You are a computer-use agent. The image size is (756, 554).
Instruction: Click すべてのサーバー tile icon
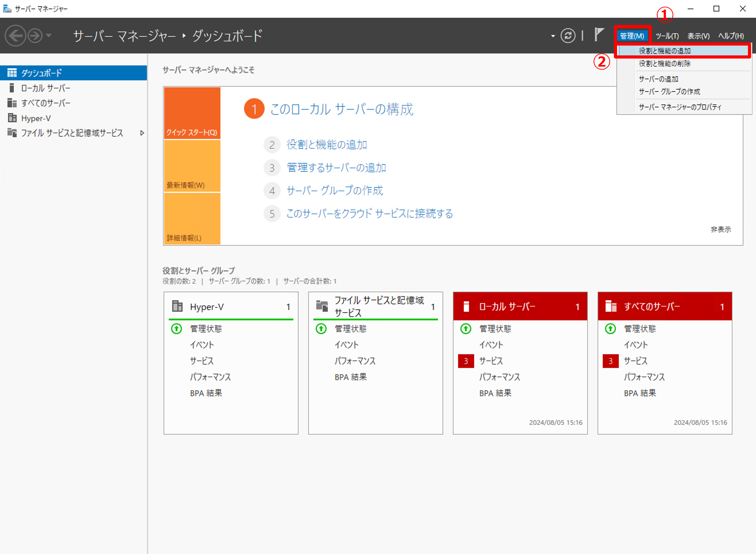[x=611, y=306]
